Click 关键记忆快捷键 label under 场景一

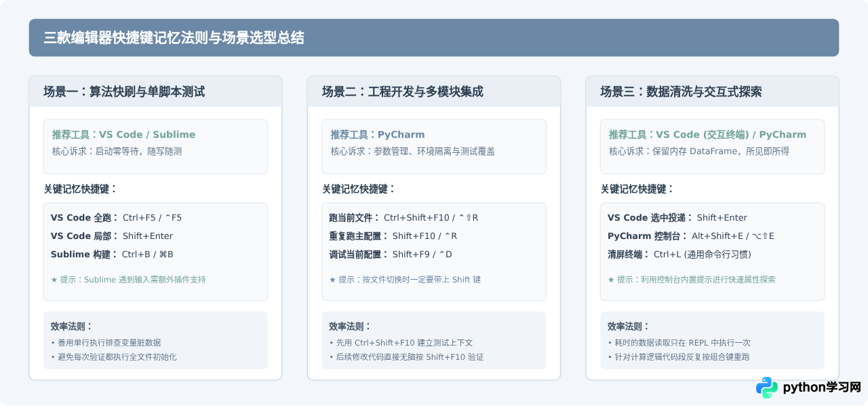[x=81, y=189]
